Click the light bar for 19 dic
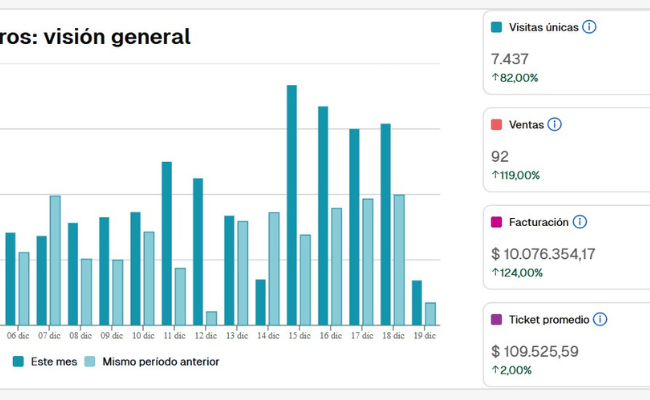650x400 pixels. 430,314
